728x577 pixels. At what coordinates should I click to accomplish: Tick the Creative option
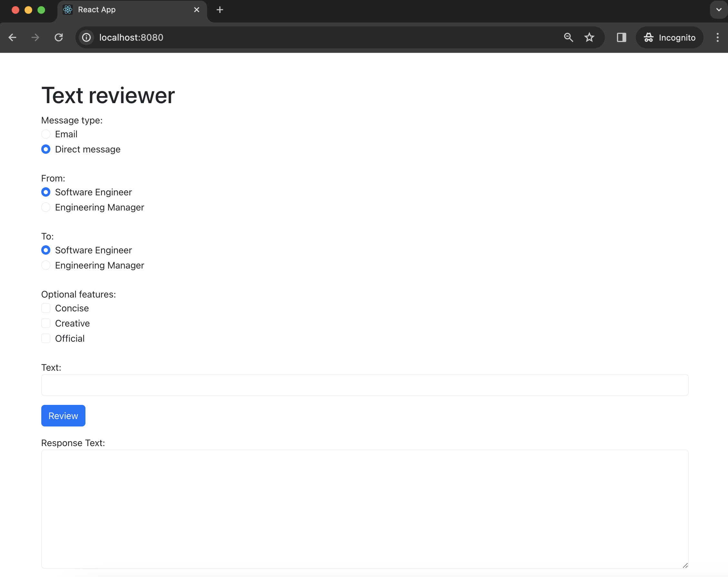[45, 323]
